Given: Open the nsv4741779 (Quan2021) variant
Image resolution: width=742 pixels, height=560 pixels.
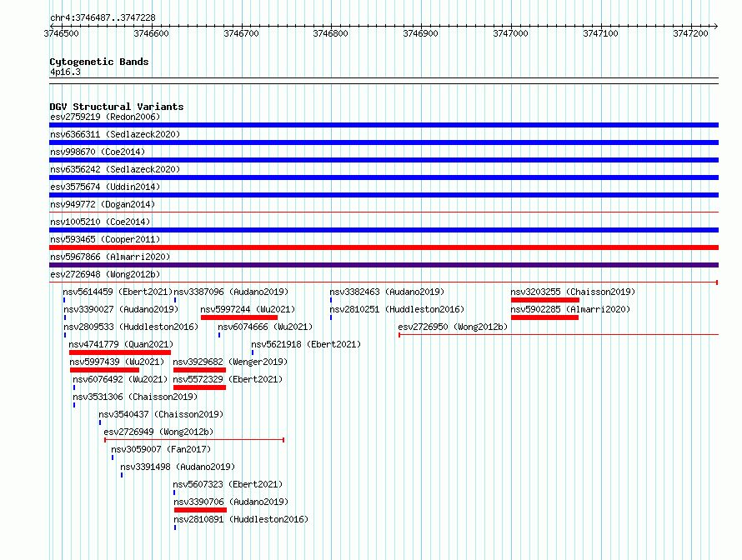Looking at the screenshot, I should 121,344.
